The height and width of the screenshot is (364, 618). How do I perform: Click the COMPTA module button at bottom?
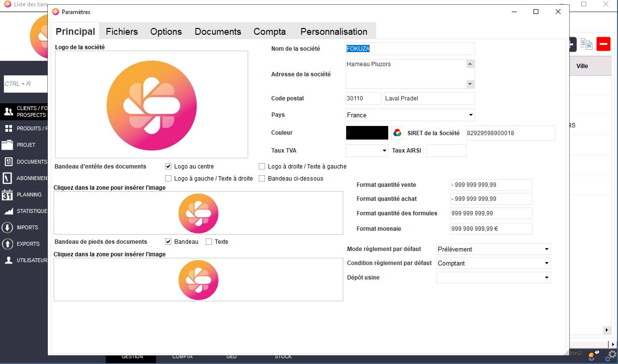coord(182,357)
